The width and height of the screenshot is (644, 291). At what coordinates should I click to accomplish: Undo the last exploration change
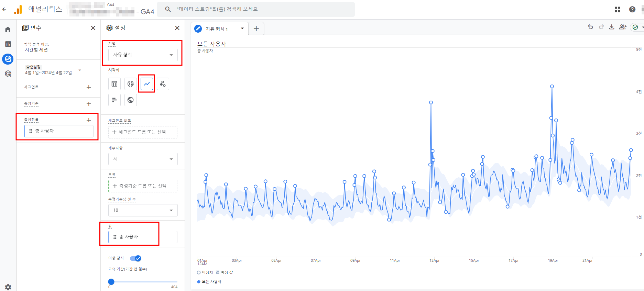(590, 27)
